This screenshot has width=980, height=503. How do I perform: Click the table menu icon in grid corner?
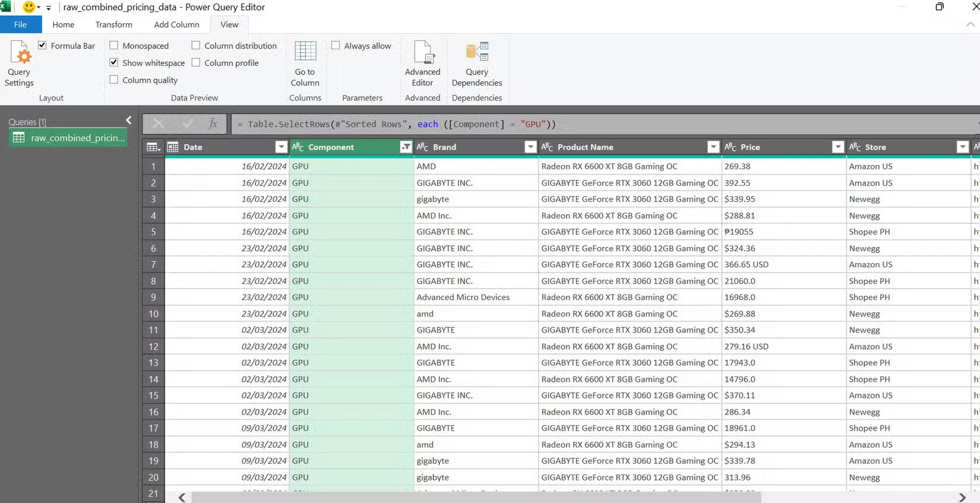tap(153, 147)
